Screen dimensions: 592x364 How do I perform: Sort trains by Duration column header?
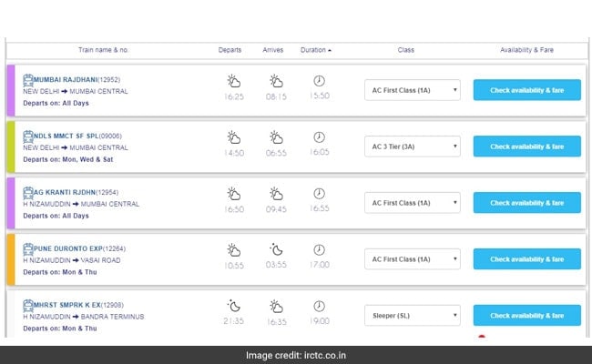[316, 50]
